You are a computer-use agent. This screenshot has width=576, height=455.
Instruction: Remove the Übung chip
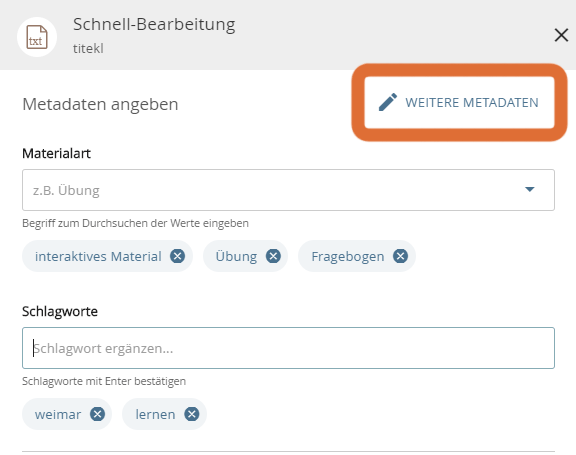point(273,256)
